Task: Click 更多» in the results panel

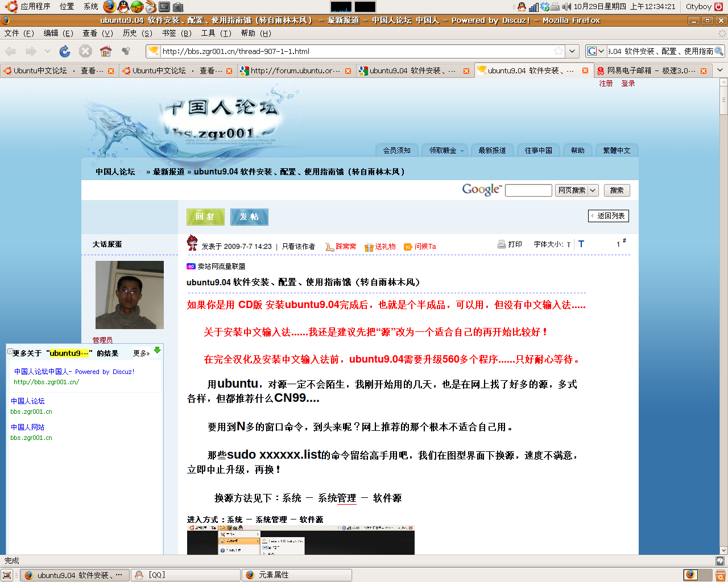Action: pyautogui.click(x=141, y=354)
